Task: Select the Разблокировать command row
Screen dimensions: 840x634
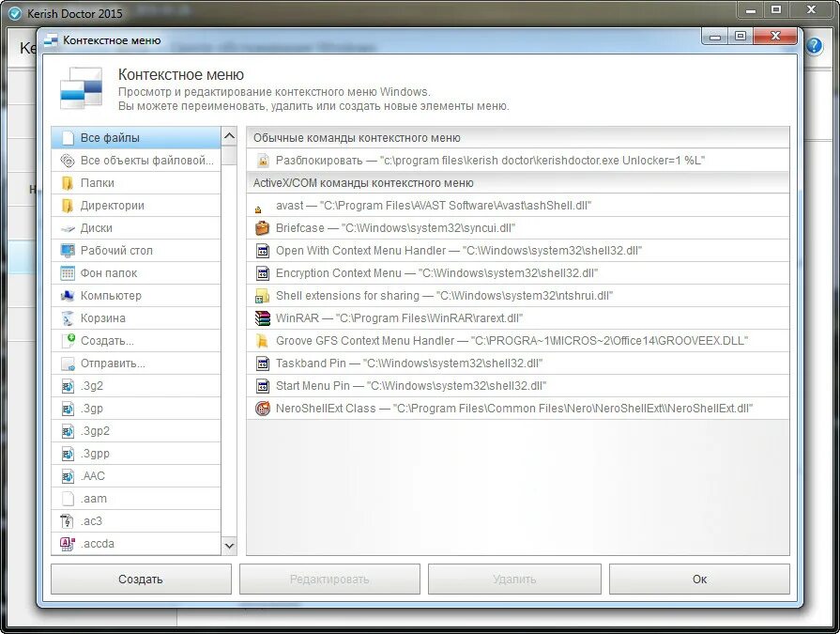Action: click(518, 161)
